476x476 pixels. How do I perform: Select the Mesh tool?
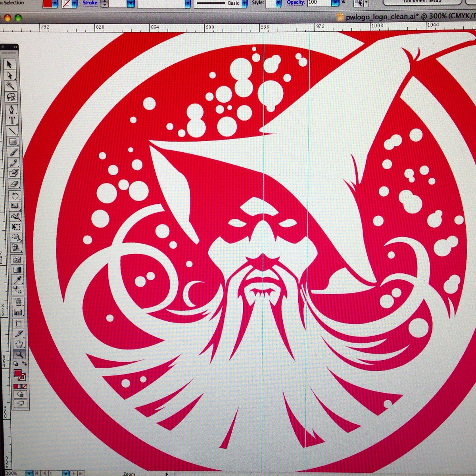(x=17, y=260)
